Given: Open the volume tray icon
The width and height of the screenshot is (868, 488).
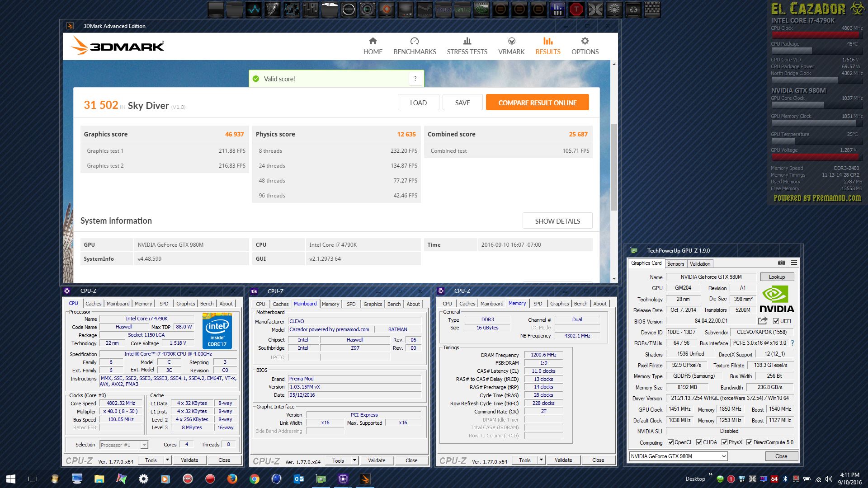Looking at the screenshot, I should [x=829, y=479].
